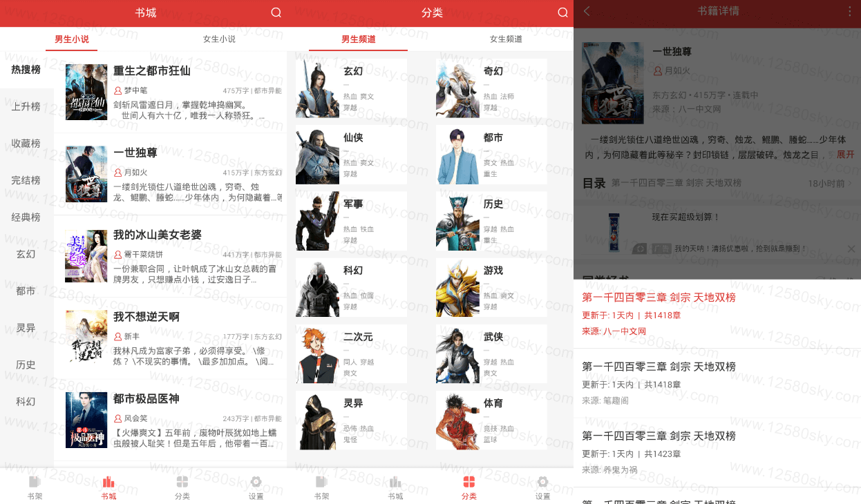The image size is (861, 504).
Task: Open the 都市 category card in 分类
Action: (x=491, y=155)
